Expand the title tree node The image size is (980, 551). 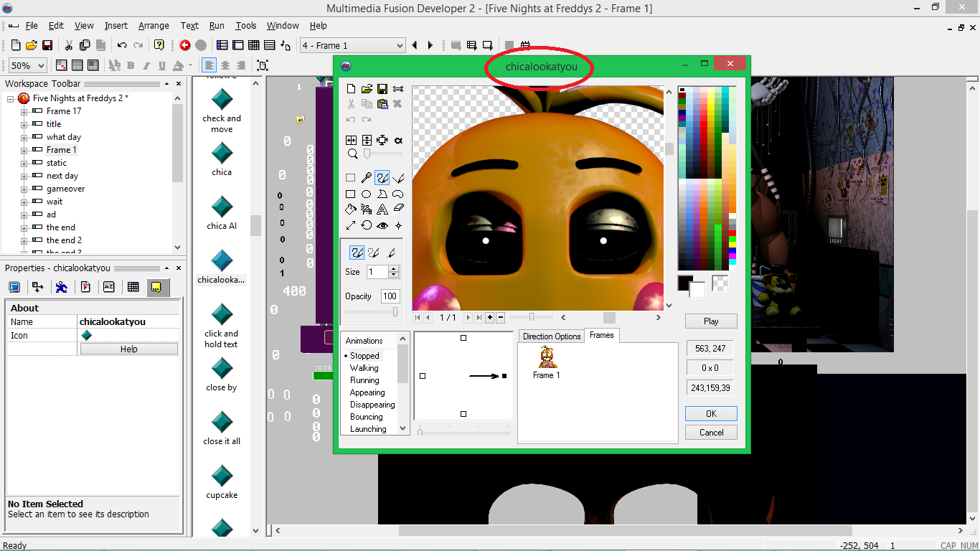pyautogui.click(x=24, y=124)
